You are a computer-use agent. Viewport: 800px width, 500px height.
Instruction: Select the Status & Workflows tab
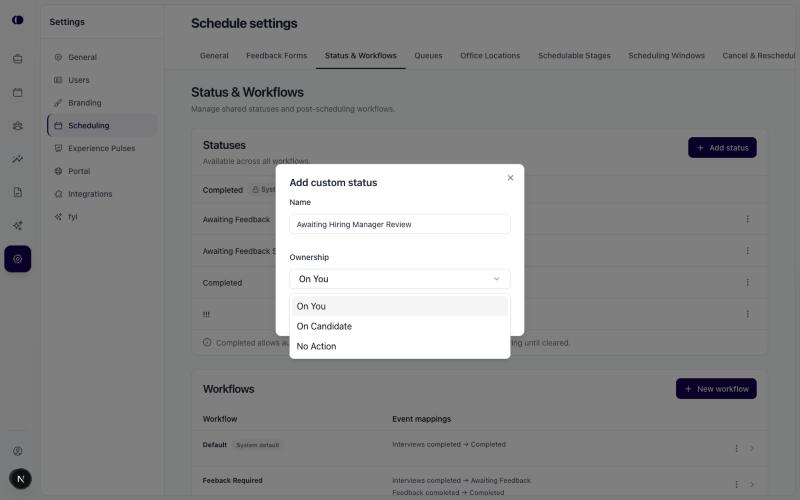tap(361, 56)
